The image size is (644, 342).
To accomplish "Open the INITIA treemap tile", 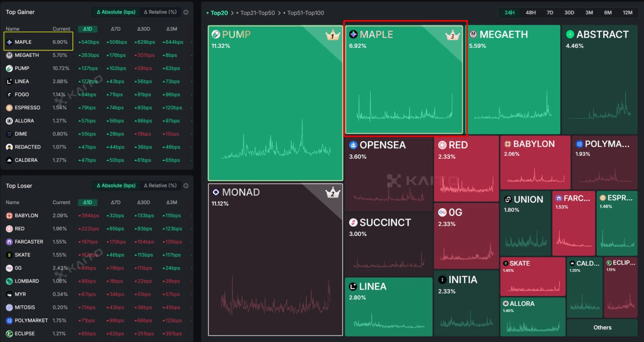I will click(x=466, y=303).
